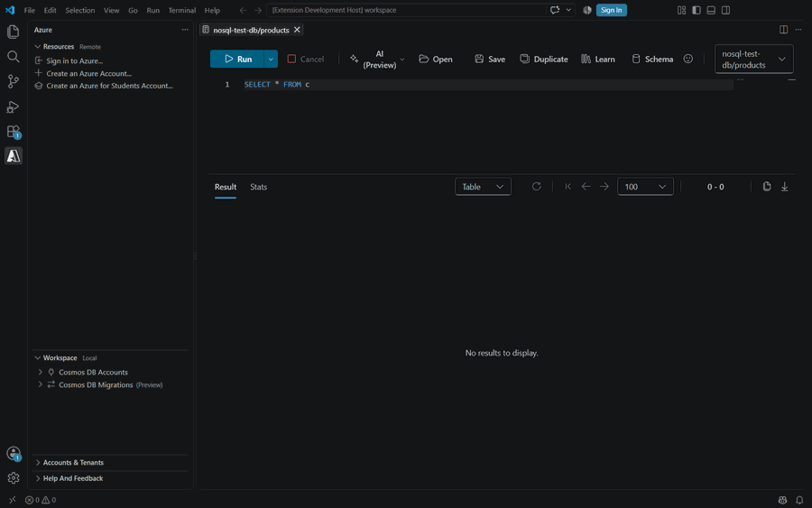Open the Source Control view icon
The width and height of the screenshot is (812, 508).
coord(13,81)
